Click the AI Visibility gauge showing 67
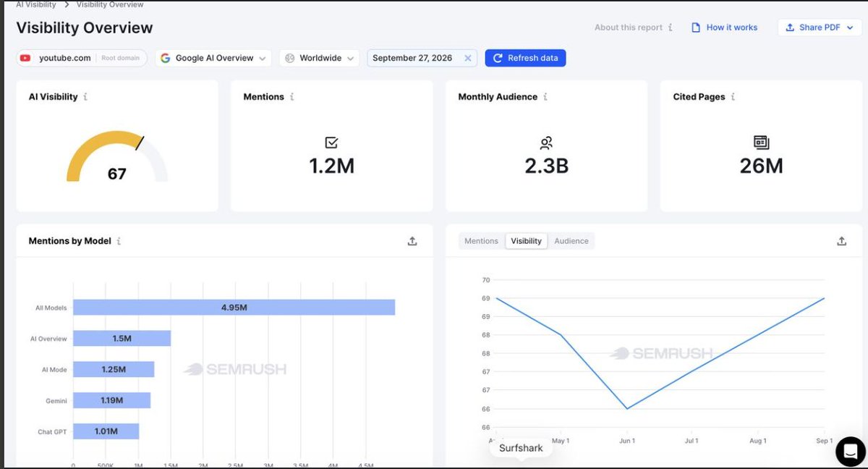The height and width of the screenshot is (469, 868). click(x=116, y=158)
